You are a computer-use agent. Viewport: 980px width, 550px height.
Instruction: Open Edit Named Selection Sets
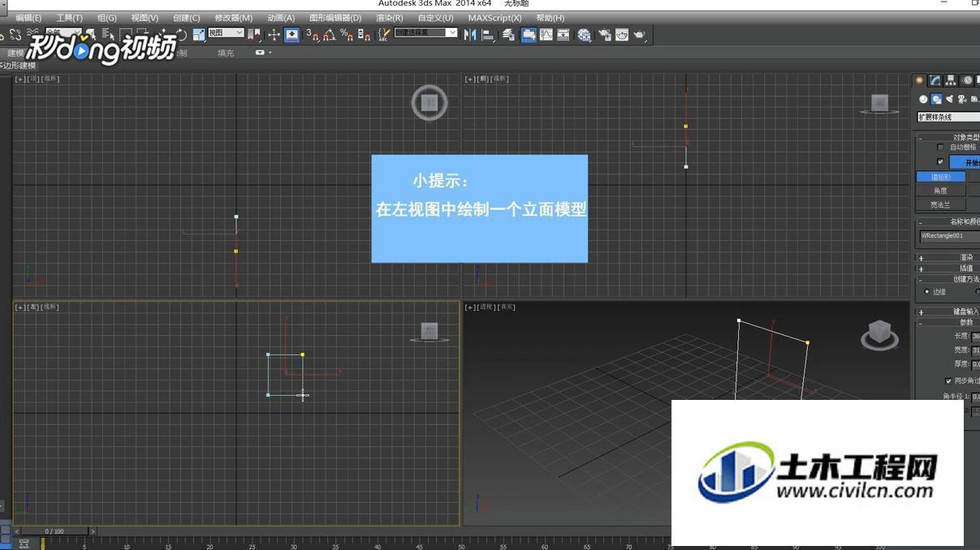383,34
